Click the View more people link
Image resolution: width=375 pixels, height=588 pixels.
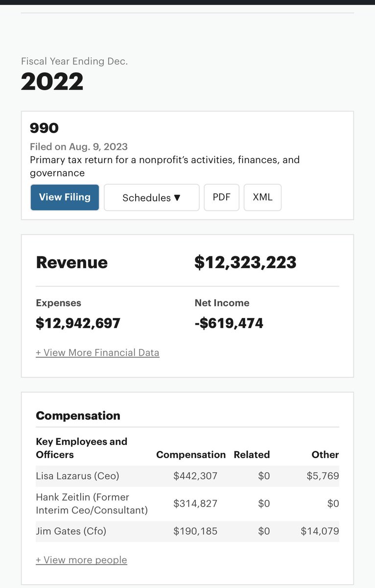[x=81, y=560]
